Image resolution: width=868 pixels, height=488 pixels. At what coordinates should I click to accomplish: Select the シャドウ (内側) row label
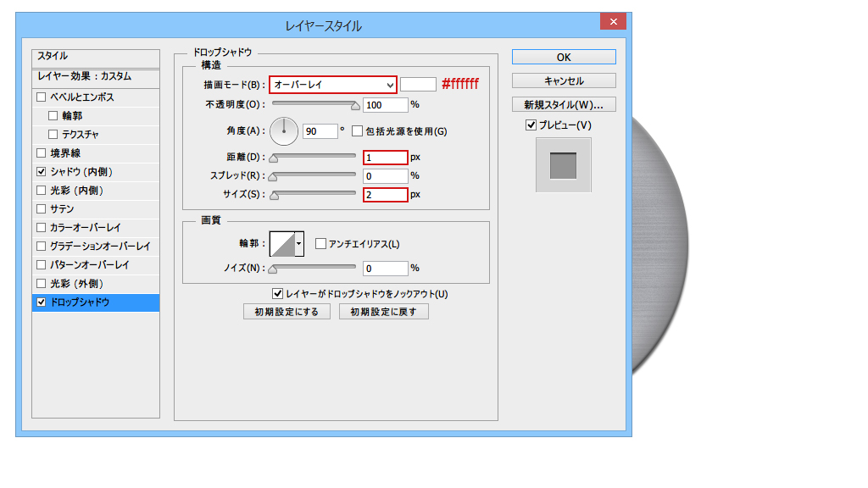pyautogui.click(x=81, y=171)
